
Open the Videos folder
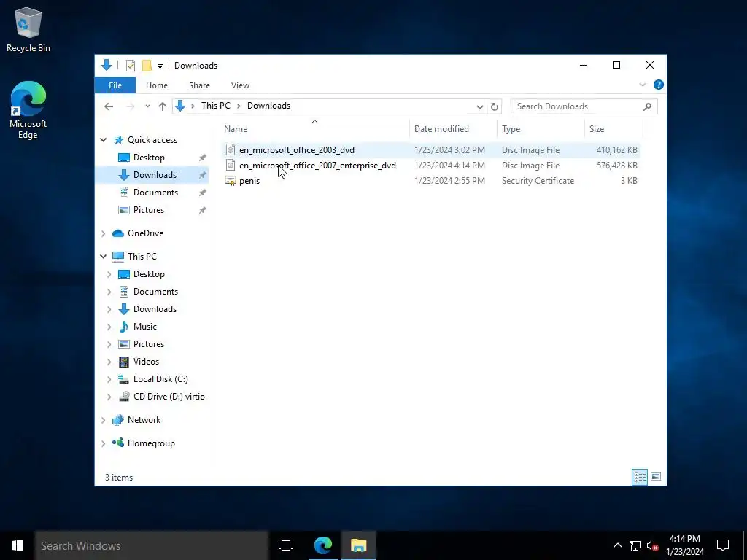[146, 362]
